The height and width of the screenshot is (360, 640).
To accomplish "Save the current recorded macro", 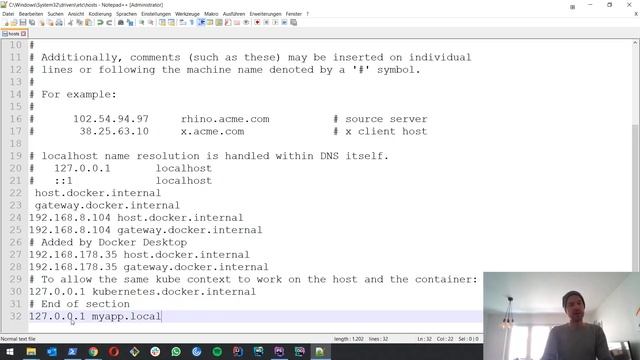I will (x=293, y=22).
